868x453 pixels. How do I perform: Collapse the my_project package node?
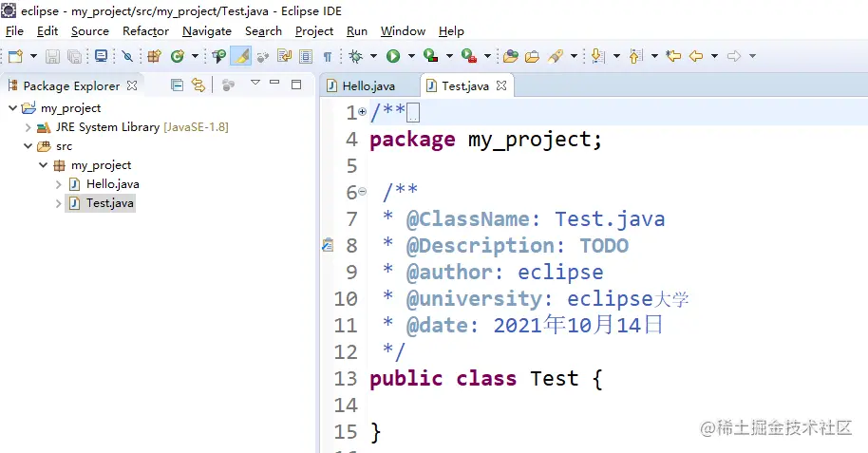click(43, 165)
